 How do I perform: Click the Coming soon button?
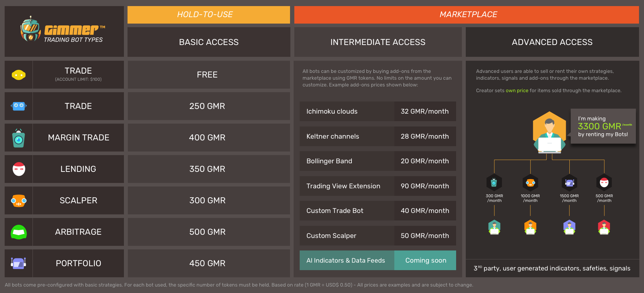425,260
